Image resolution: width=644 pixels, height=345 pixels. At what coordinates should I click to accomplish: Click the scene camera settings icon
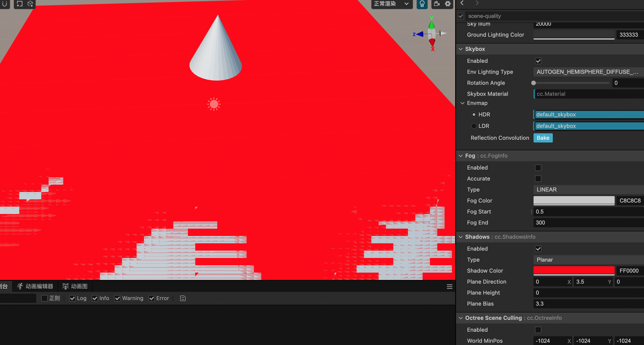(x=437, y=4)
